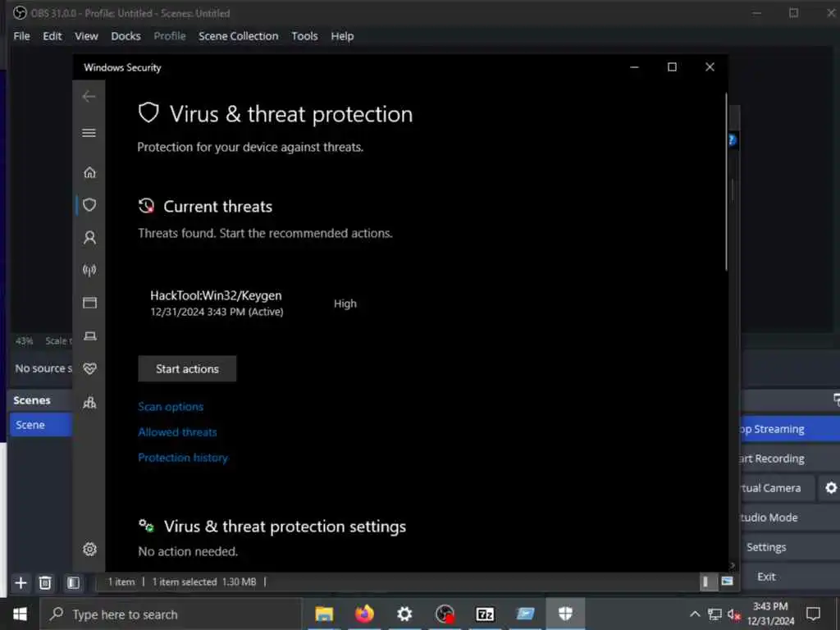Open File Explorer from the taskbar
Image resolution: width=840 pixels, height=630 pixels.
pos(323,614)
